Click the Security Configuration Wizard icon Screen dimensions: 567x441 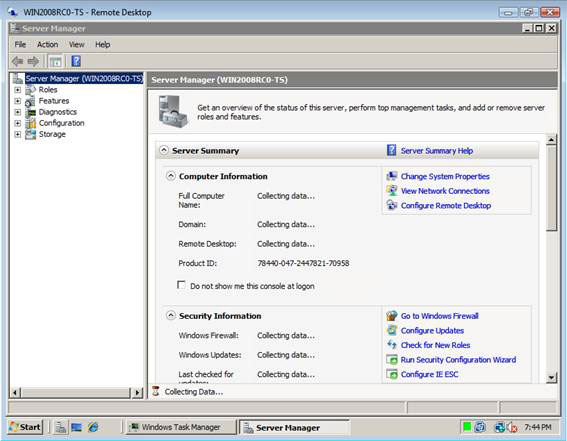392,359
